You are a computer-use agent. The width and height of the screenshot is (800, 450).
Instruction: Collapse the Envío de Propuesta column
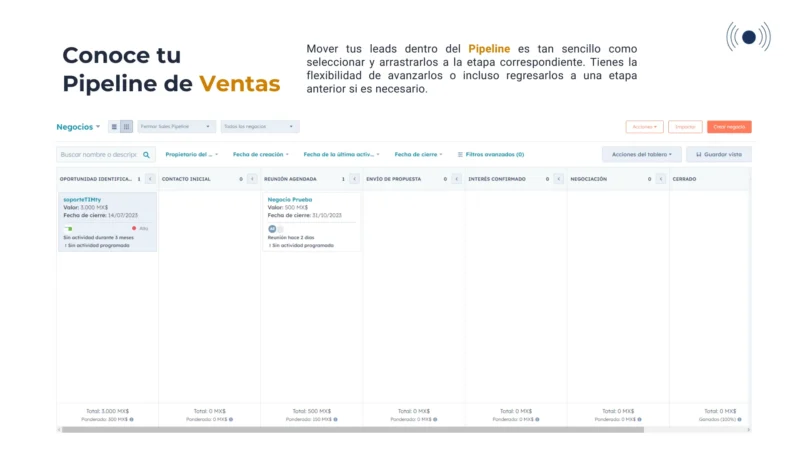click(457, 179)
